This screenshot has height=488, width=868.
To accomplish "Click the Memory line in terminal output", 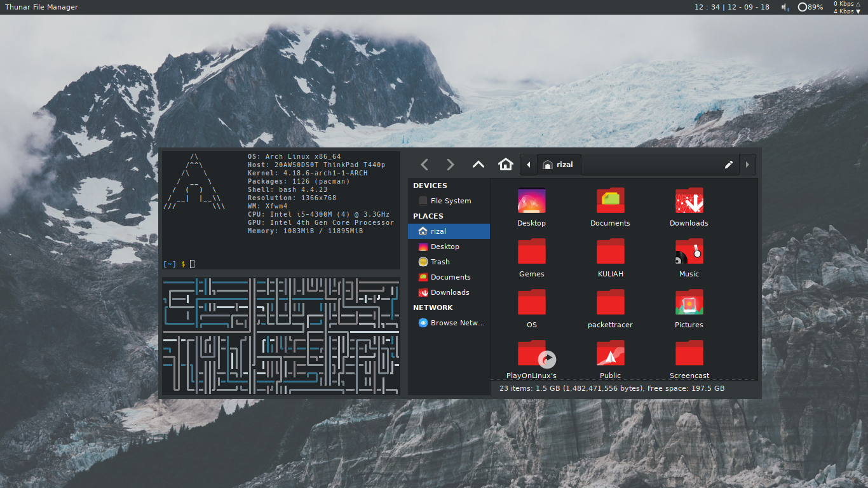I will 306,231.
